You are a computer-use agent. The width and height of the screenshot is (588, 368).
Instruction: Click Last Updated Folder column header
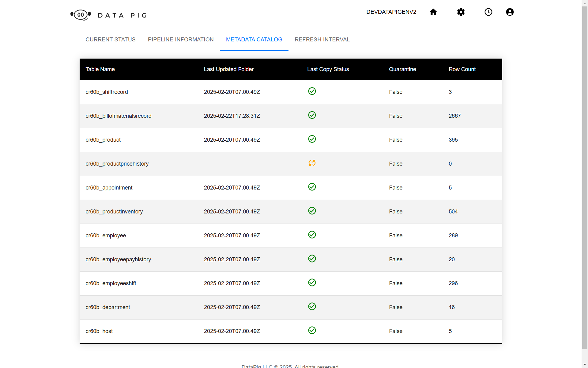tap(229, 69)
